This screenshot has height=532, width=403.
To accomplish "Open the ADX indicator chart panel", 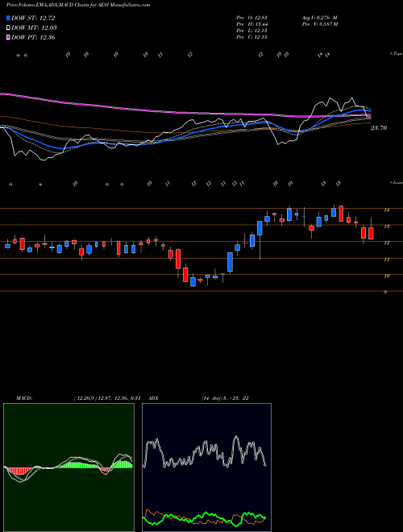I will tap(206, 468).
